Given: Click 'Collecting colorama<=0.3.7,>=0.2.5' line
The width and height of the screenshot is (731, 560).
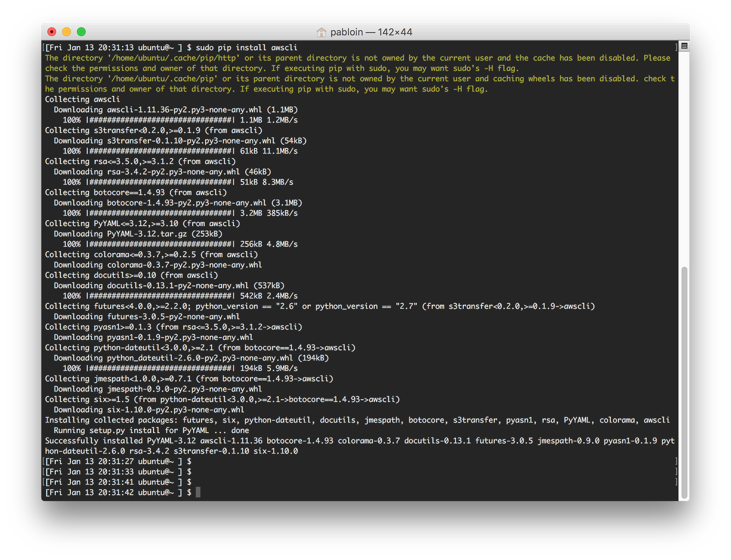Looking at the screenshot, I should coord(151,254).
